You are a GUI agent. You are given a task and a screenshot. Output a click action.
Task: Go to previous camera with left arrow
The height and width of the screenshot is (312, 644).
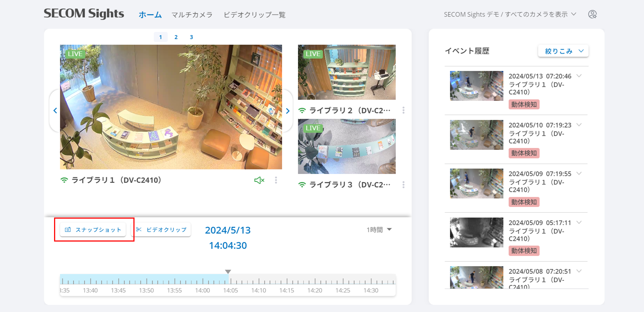coord(55,110)
